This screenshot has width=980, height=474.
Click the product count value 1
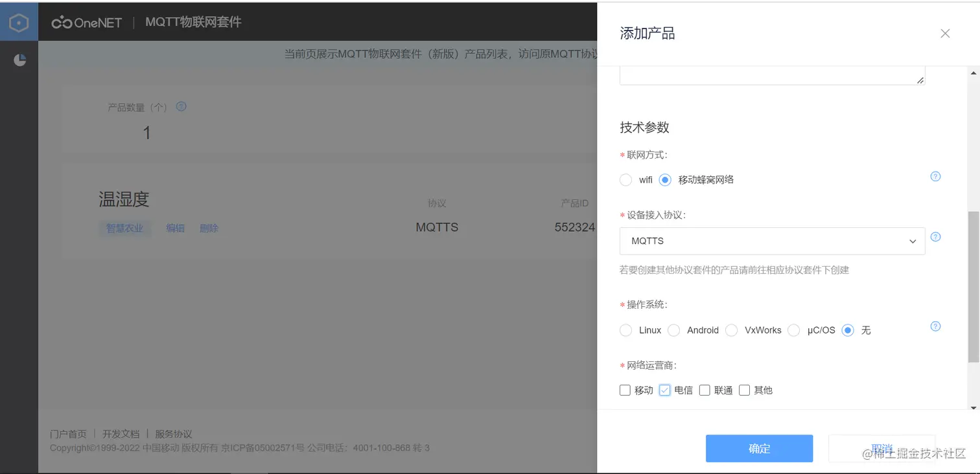(x=146, y=133)
